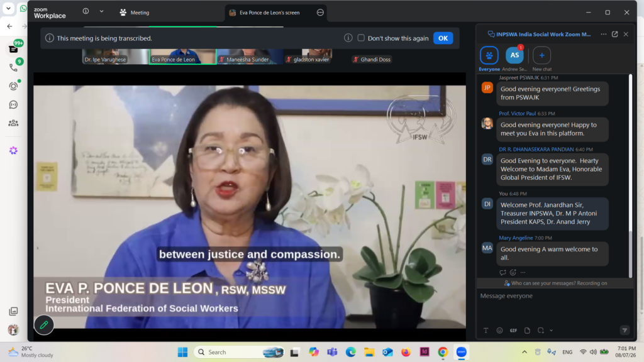Attach a file in the chat composer
The width and height of the screenshot is (644, 362).
pyautogui.click(x=527, y=331)
